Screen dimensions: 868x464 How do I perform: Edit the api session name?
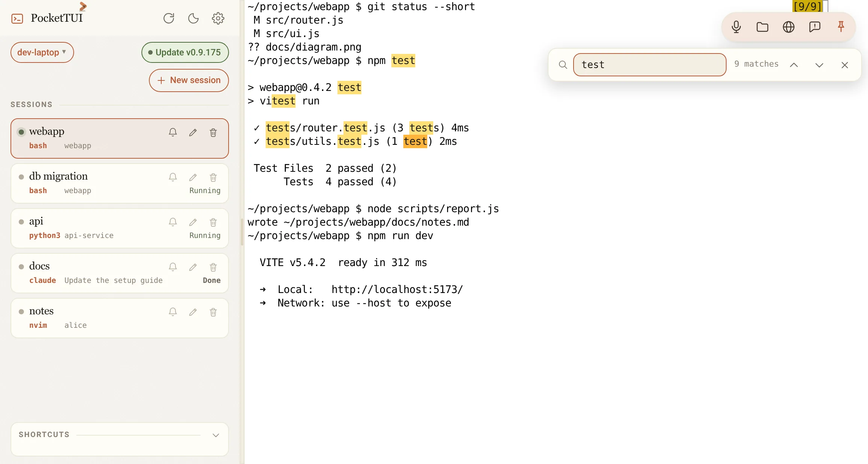click(193, 222)
